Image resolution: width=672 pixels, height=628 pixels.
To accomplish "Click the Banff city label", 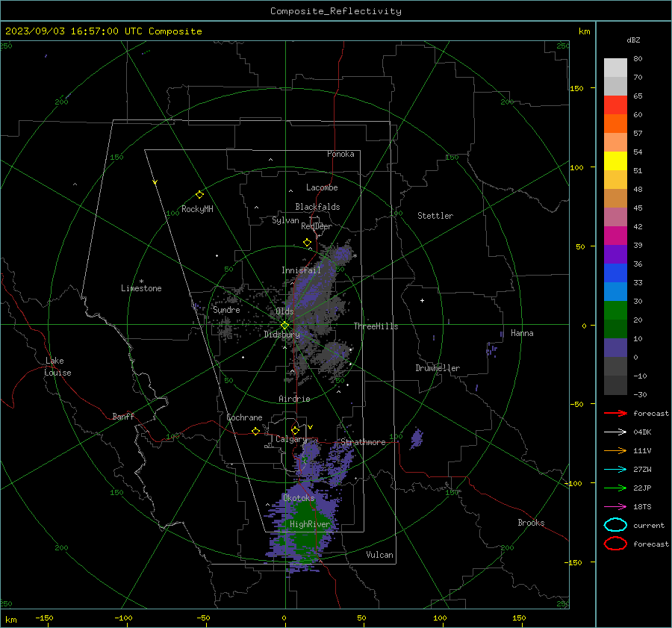I will 123,416.
